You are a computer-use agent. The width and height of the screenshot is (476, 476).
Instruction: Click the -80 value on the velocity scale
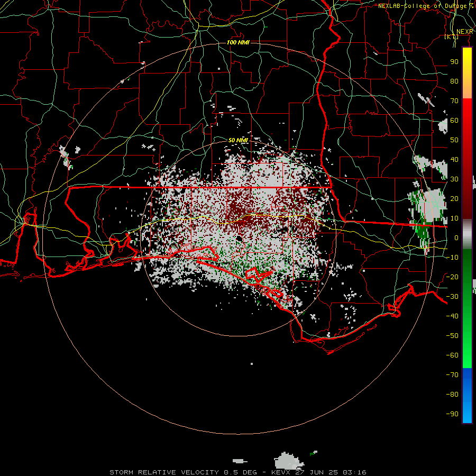coord(452,395)
